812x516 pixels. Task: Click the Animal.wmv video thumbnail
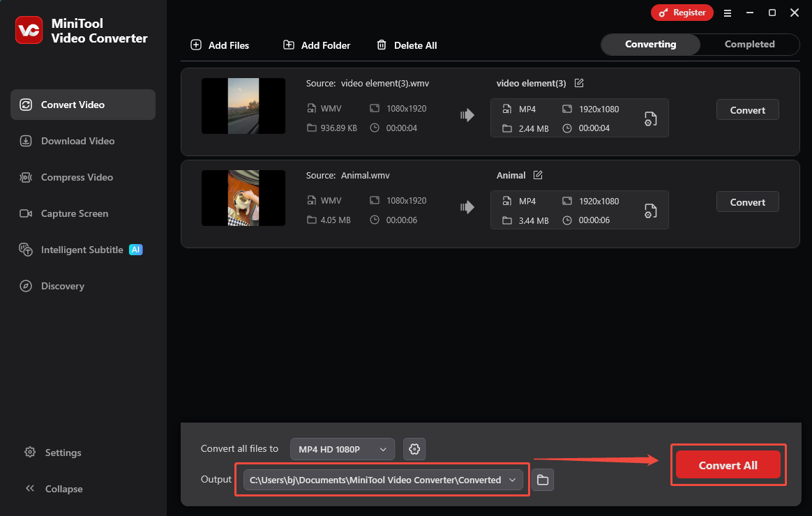(243, 198)
